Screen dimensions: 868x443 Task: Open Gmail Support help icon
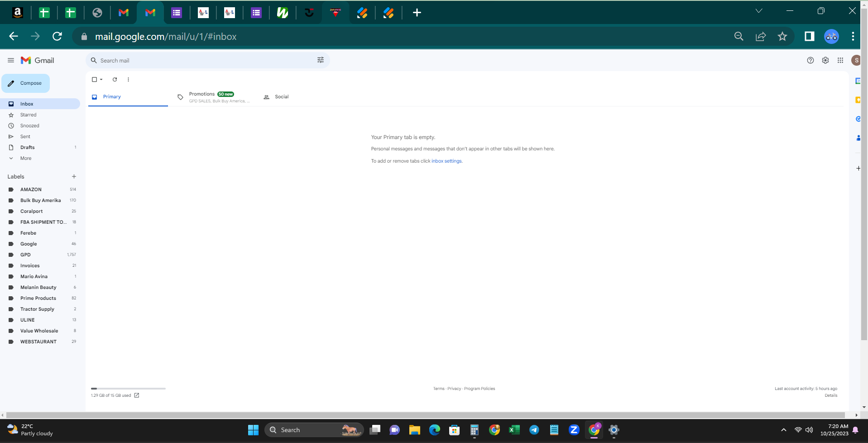tap(810, 60)
